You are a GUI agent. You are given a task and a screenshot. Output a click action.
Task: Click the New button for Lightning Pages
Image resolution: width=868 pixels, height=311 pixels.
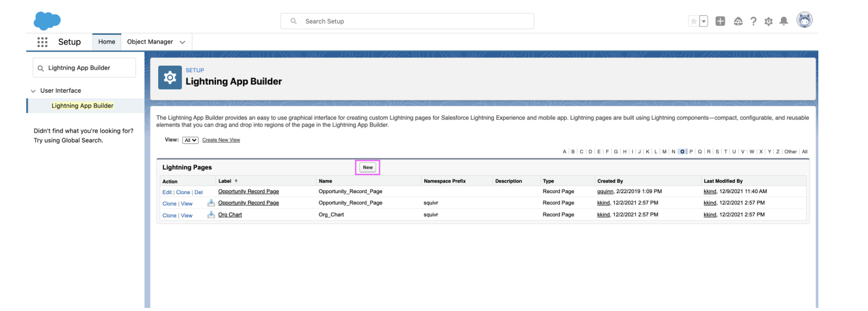tap(367, 168)
